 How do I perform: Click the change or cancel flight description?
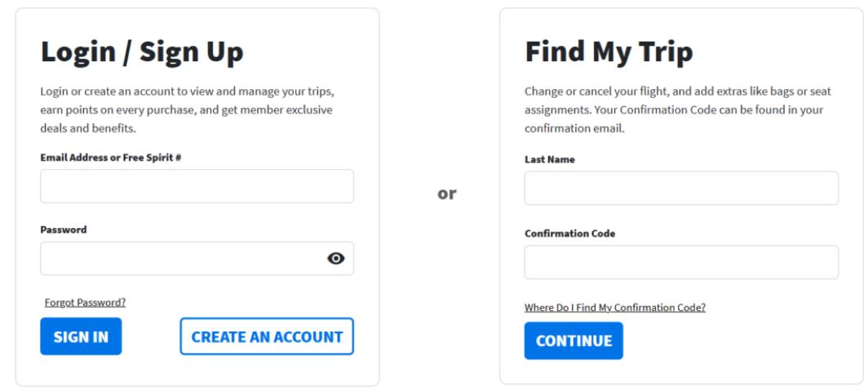tap(681, 114)
